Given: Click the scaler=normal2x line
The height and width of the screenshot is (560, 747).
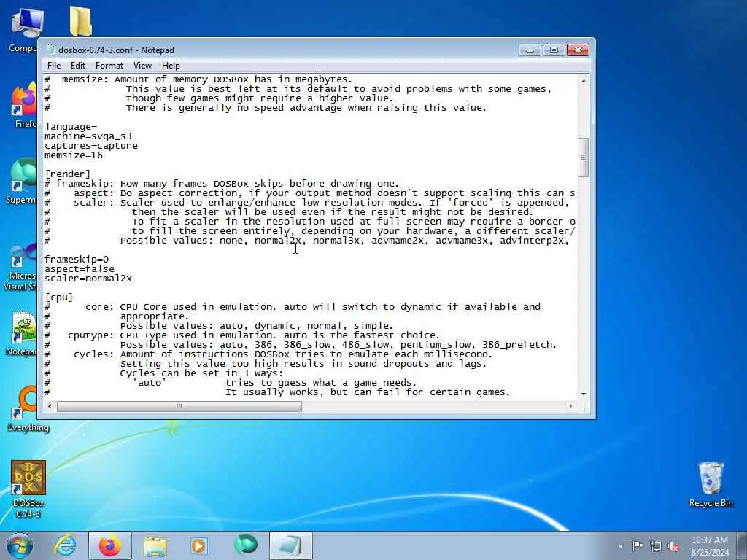Looking at the screenshot, I should [x=88, y=279].
